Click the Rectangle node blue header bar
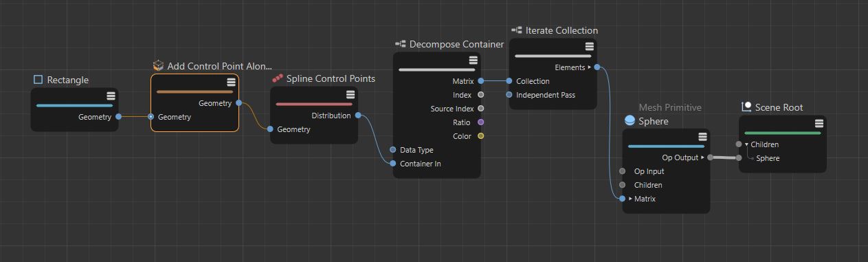The image size is (868, 262). coord(74,105)
